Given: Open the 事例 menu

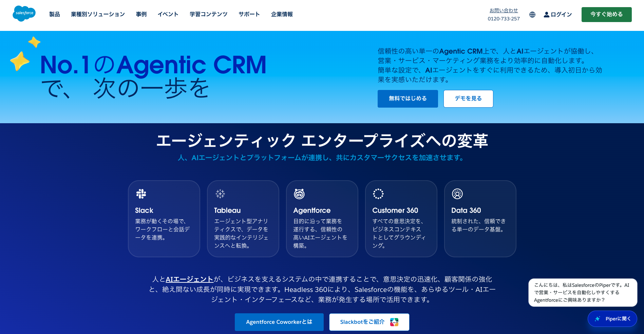Looking at the screenshot, I should (x=141, y=14).
